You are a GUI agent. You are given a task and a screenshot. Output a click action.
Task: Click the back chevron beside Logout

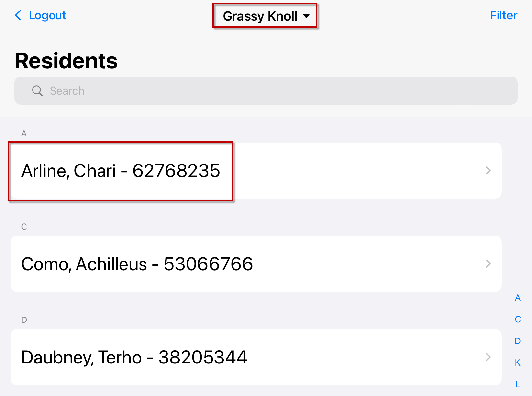[x=19, y=15]
